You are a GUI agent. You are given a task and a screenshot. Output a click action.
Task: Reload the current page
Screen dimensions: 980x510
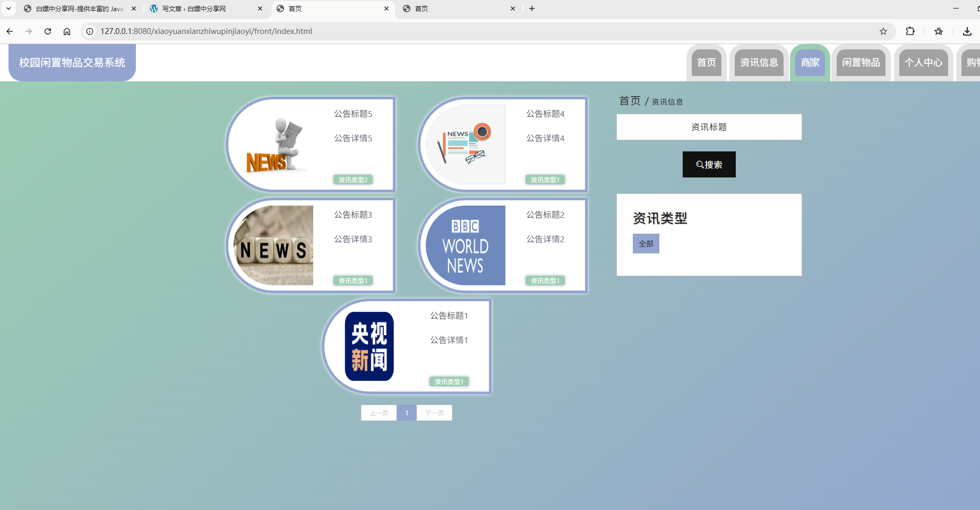47,31
